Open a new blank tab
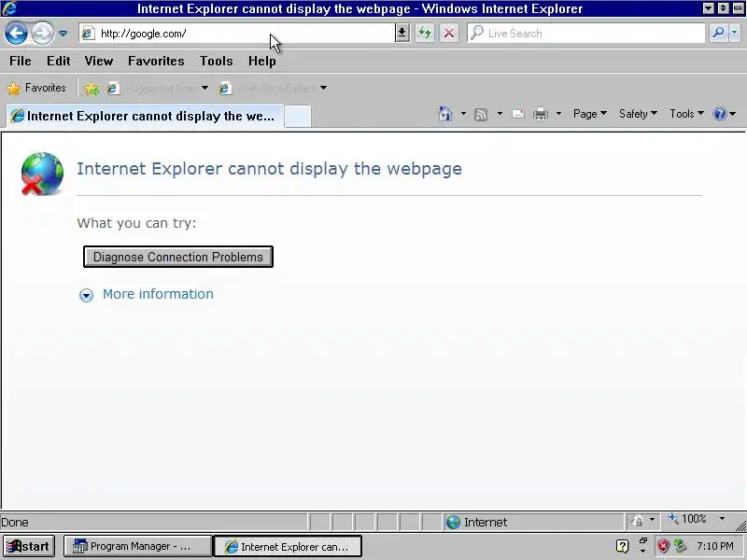This screenshot has height=560, width=747. coord(298,118)
